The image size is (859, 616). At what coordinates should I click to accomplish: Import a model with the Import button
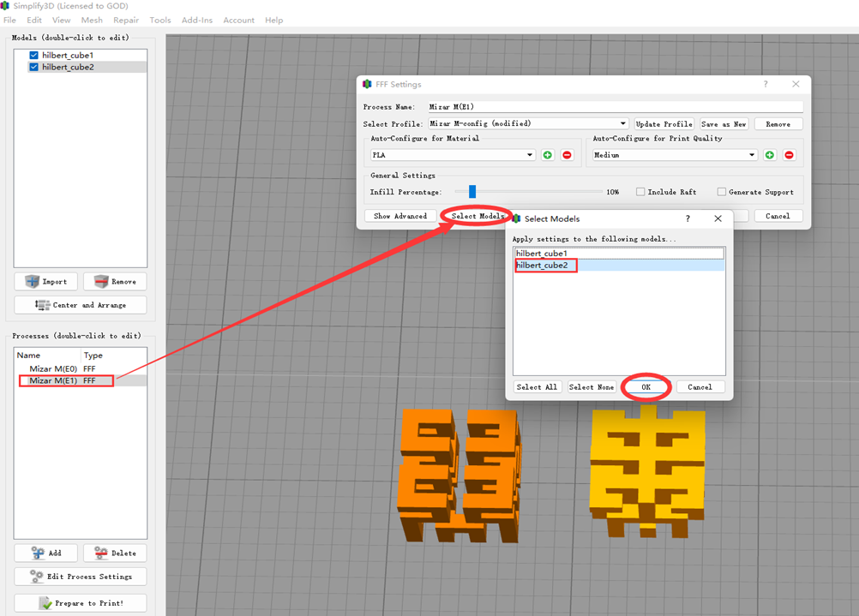coord(46,282)
